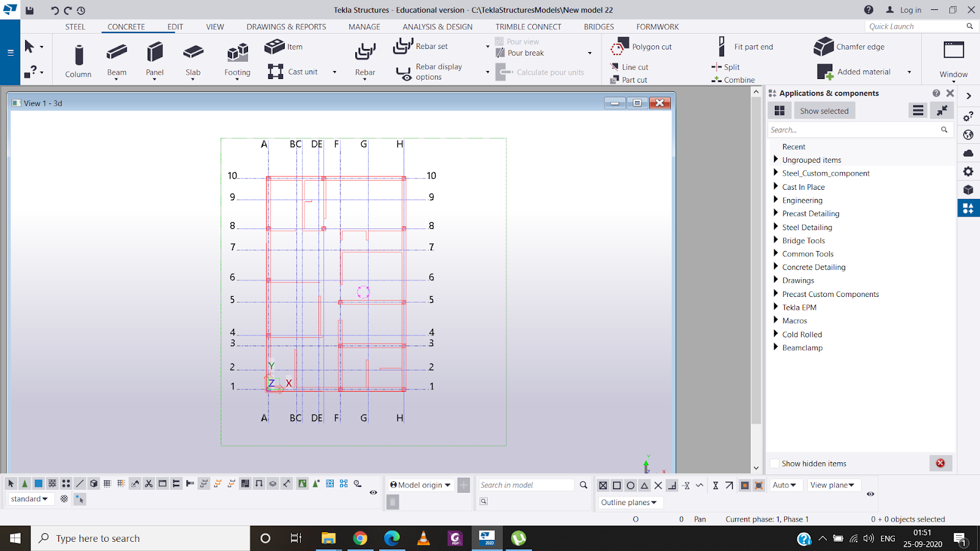Open the gear properties side pane icon
Screen dimensions: 980x551
[x=968, y=171]
